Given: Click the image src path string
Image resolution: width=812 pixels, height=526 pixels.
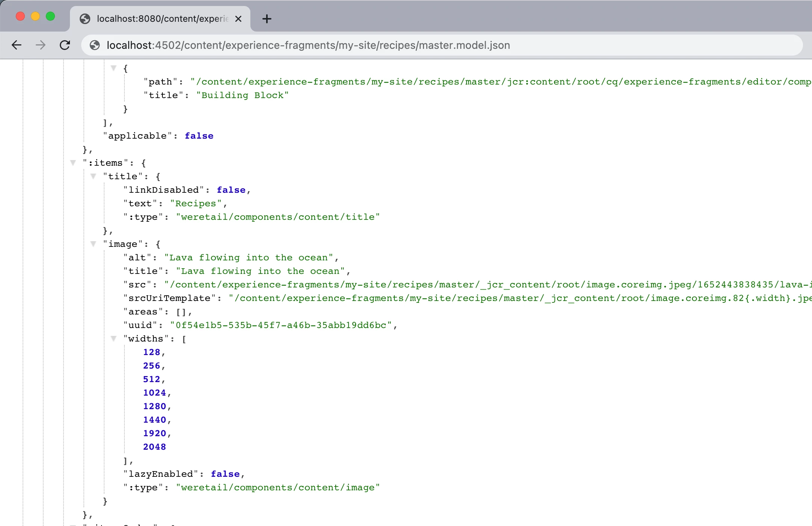Looking at the screenshot, I should [485, 284].
